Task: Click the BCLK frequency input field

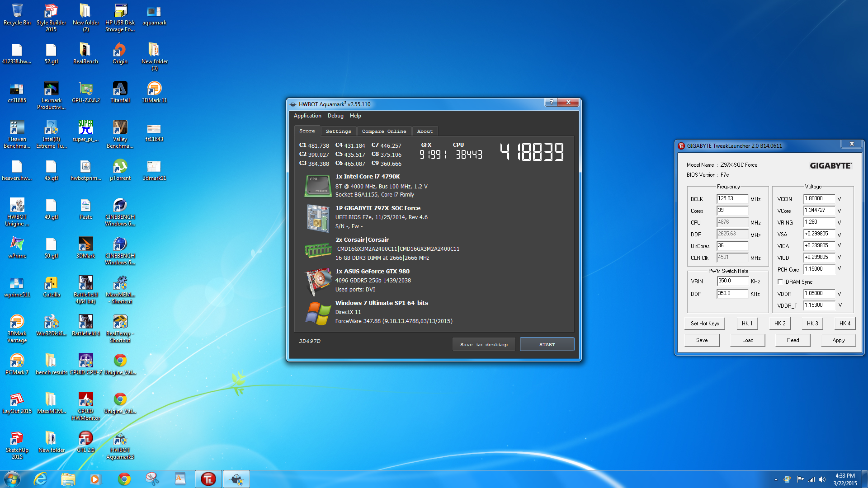Action: coord(732,198)
